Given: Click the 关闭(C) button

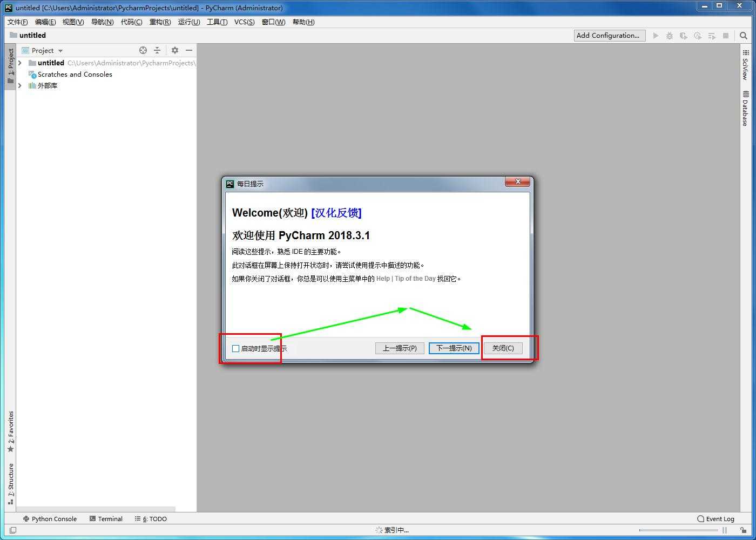Looking at the screenshot, I should pos(503,348).
